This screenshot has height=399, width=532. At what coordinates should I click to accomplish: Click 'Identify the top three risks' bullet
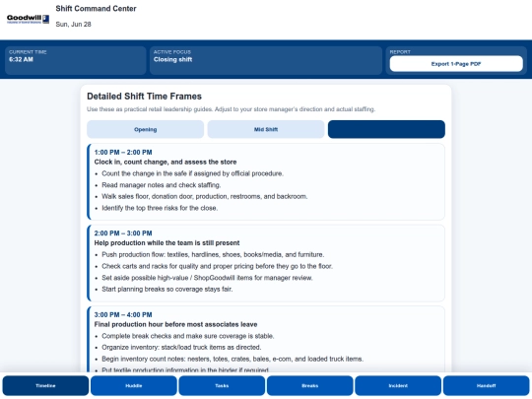[x=160, y=208]
